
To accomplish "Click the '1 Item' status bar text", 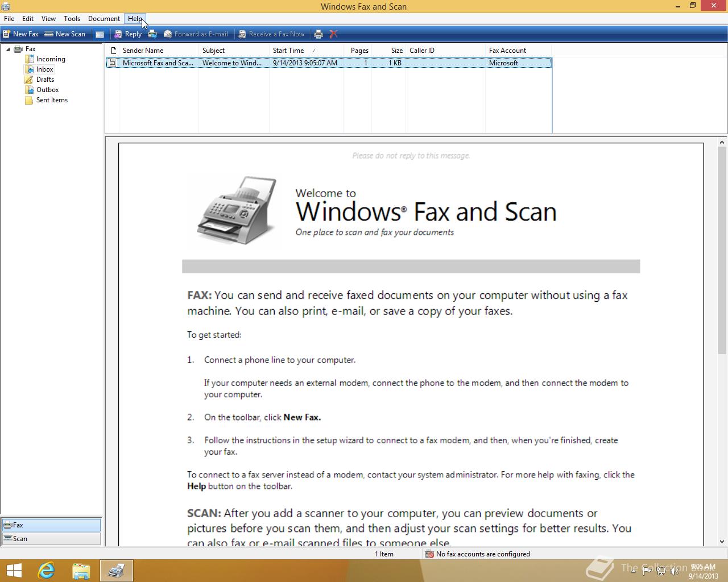I will pos(384,554).
